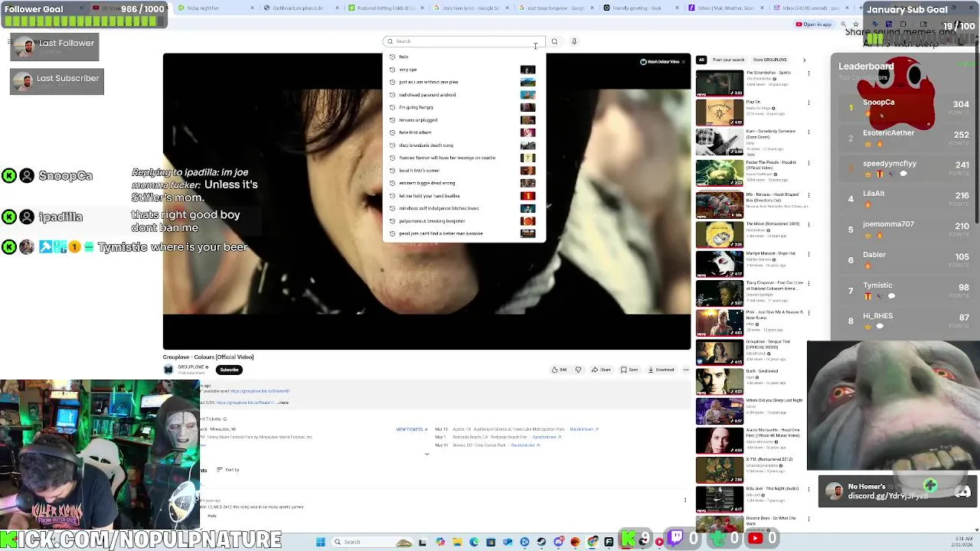The image size is (980, 551).
Task: Activate voice search microphone icon
Action: click(x=573, y=41)
